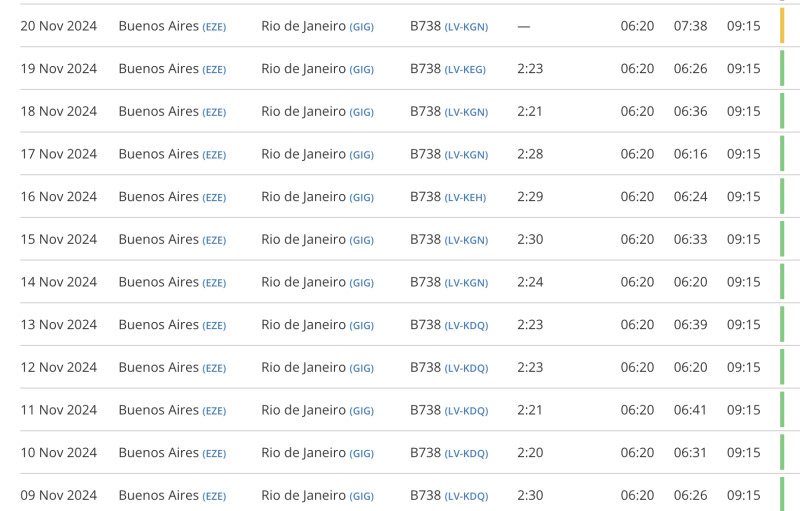Click the green status bar for 19 Nov flight
Image resolution: width=800 pixels, height=511 pixels.
coord(782,69)
